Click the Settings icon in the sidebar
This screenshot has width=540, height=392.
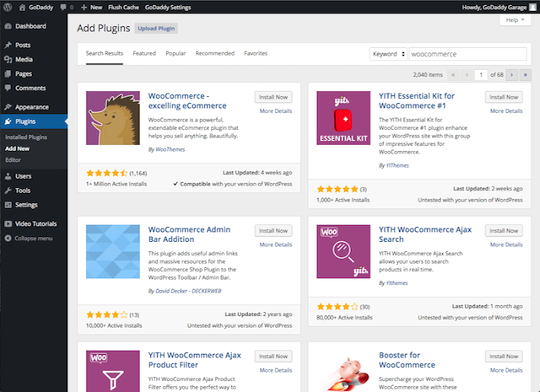pyautogui.click(x=8, y=205)
